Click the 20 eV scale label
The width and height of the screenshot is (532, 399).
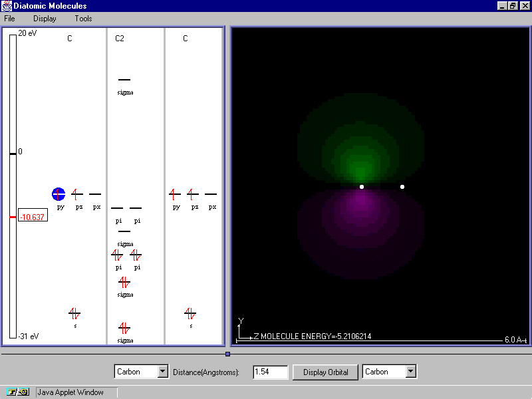click(27, 33)
